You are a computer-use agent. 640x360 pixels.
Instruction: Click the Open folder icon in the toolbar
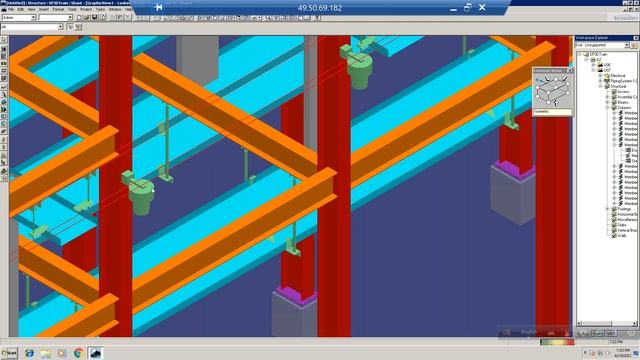pos(87,18)
